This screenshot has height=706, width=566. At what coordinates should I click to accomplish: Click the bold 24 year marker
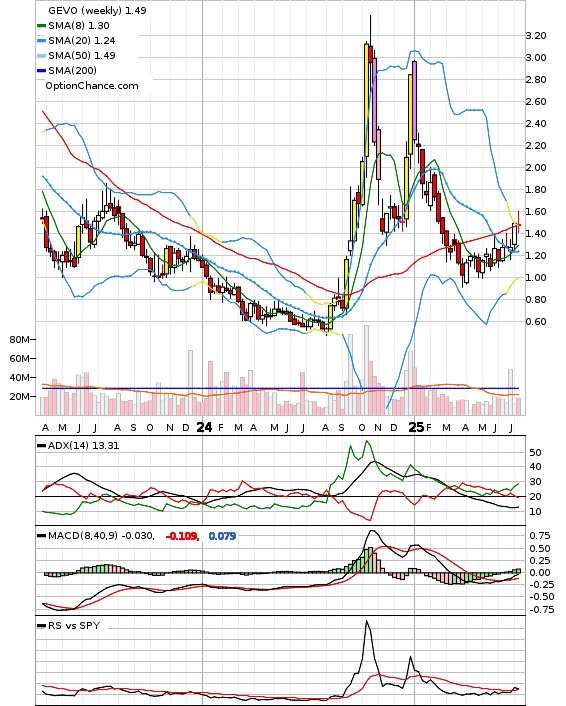204,427
